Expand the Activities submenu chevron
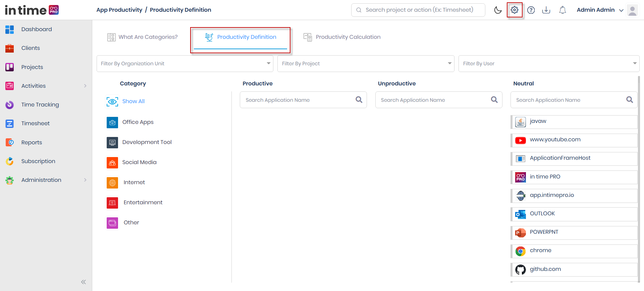644x291 pixels. [x=85, y=86]
